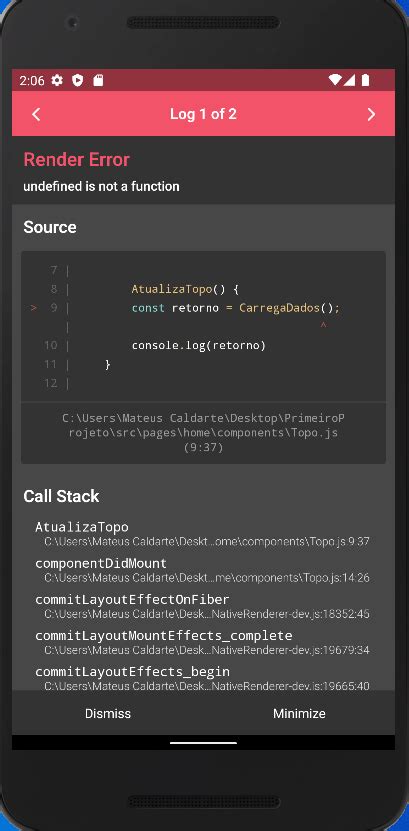The height and width of the screenshot is (831, 409).
Task: Minimize the error log overlay
Action: click(299, 713)
